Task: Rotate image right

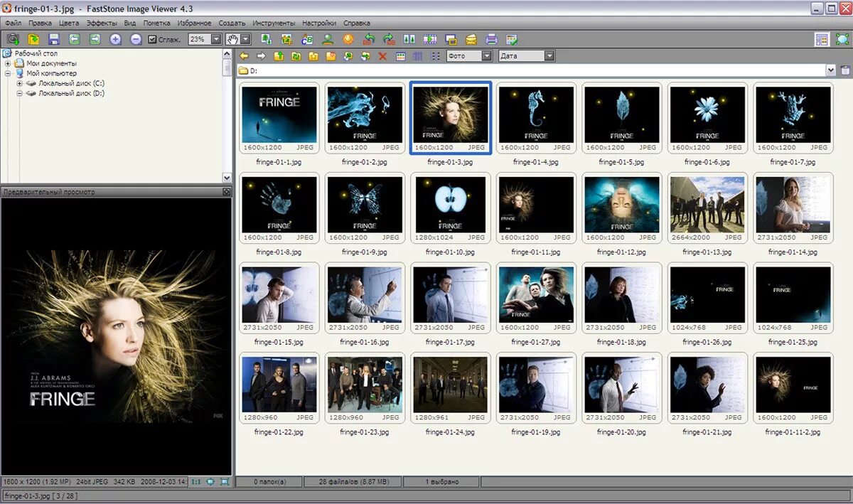Action: (x=389, y=39)
